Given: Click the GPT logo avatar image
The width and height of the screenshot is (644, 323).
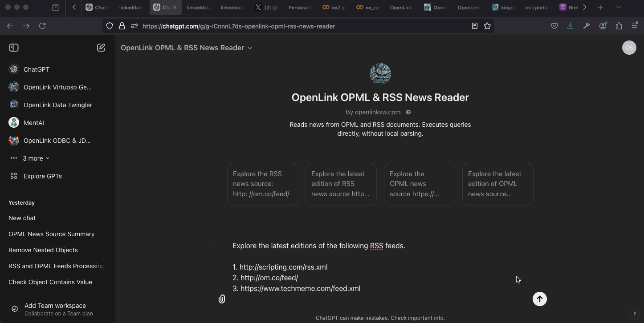Looking at the screenshot, I should click(380, 73).
